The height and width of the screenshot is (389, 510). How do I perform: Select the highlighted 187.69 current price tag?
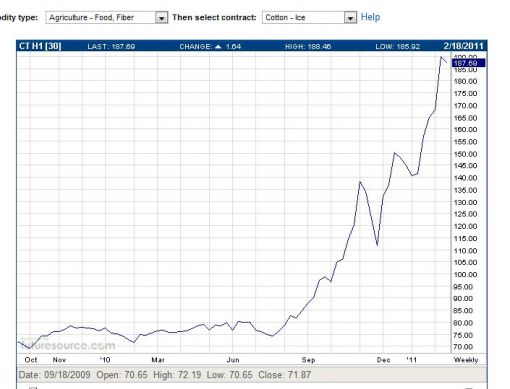(x=468, y=63)
